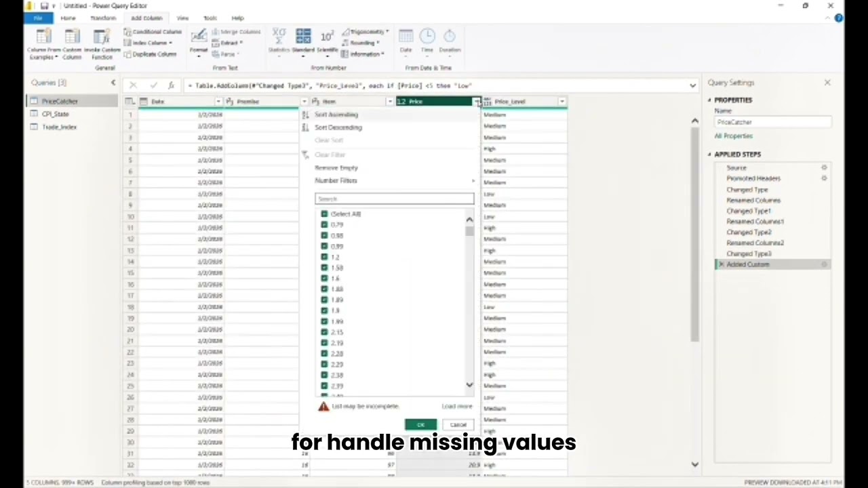Viewport: 868px width, 488px height.
Task: Click the Statistics icon
Action: 279,37
